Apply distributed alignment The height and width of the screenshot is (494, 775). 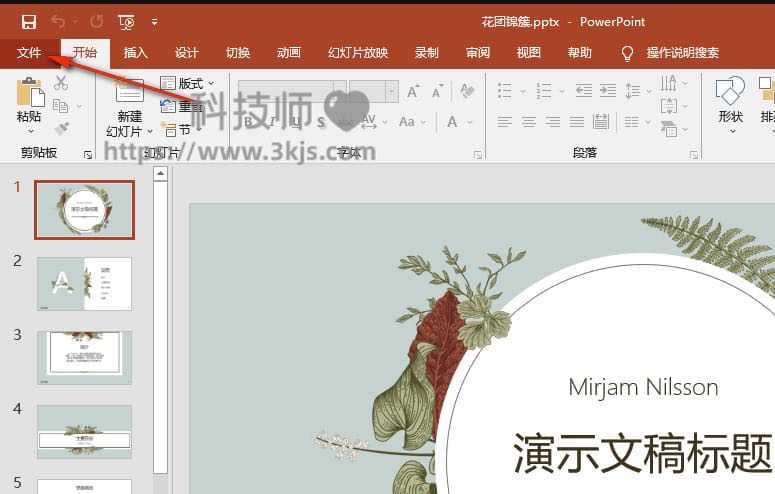[601, 122]
